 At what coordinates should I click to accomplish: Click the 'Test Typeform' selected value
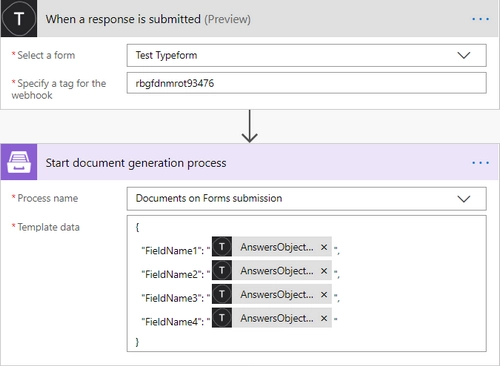coord(166,55)
